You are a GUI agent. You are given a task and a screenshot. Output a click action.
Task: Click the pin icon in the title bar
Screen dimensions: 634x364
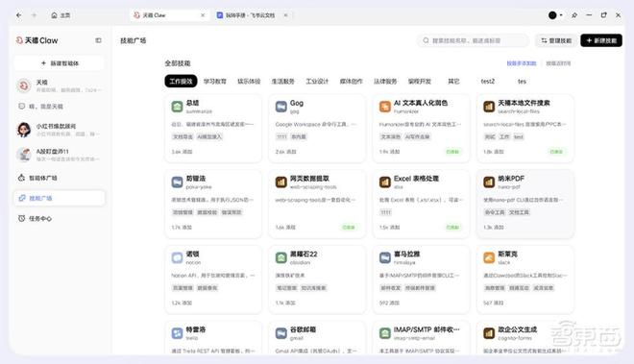(574, 15)
